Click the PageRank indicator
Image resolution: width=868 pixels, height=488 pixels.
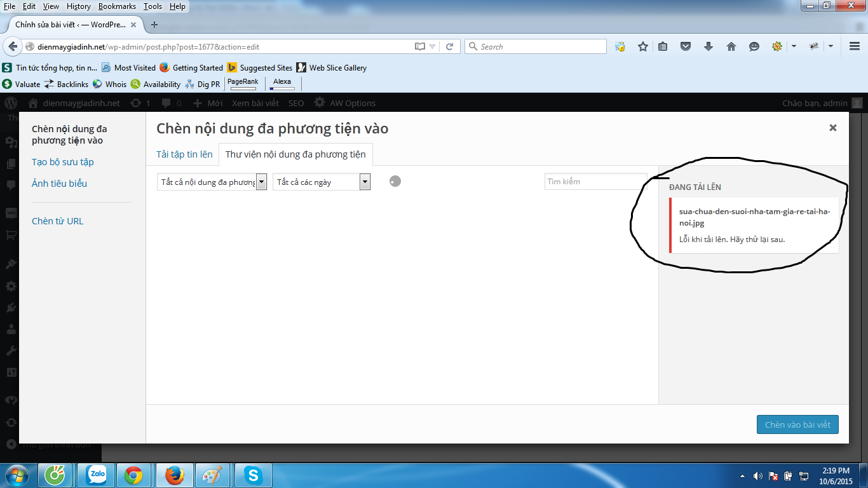(x=243, y=83)
